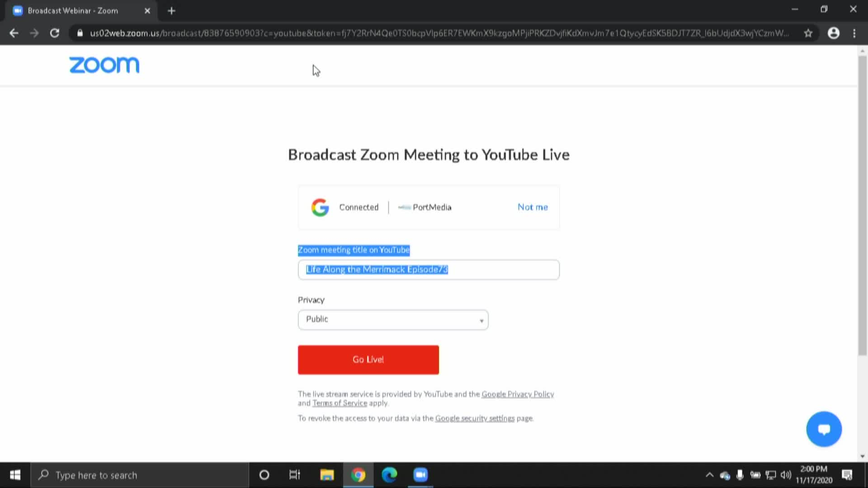Open the Google Privacy Policy link
The height and width of the screenshot is (488, 868).
point(518,394)
